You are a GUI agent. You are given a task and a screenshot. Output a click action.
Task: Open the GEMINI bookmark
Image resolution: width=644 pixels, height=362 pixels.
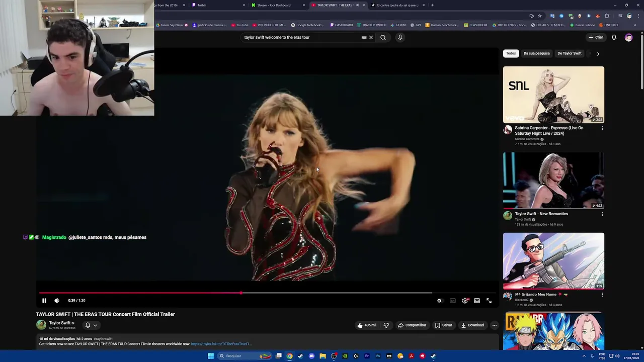tap(398, 25)
